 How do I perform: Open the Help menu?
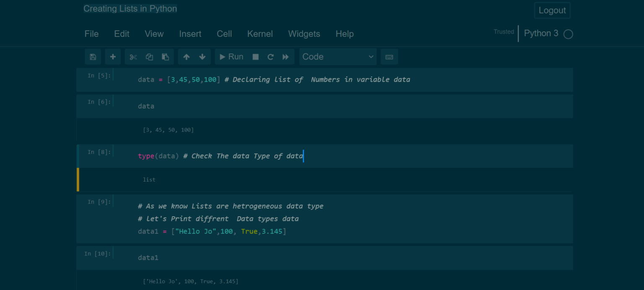click(345, 34)
